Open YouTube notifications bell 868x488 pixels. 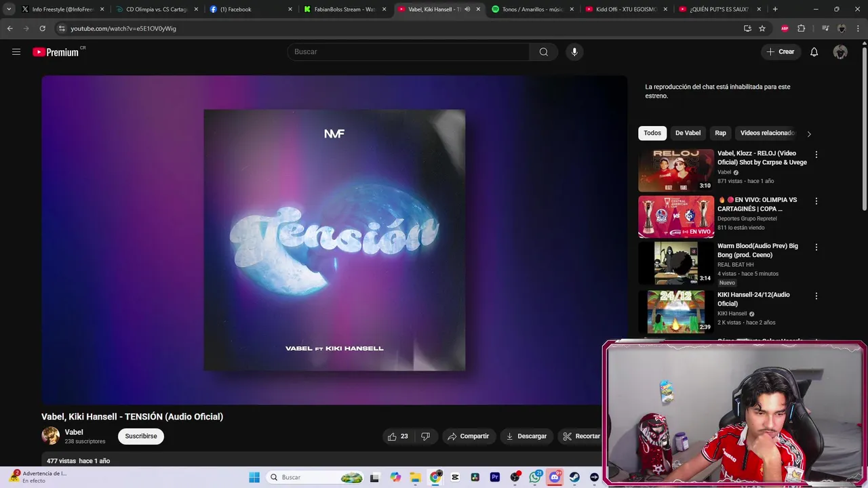tap(814, 52)
